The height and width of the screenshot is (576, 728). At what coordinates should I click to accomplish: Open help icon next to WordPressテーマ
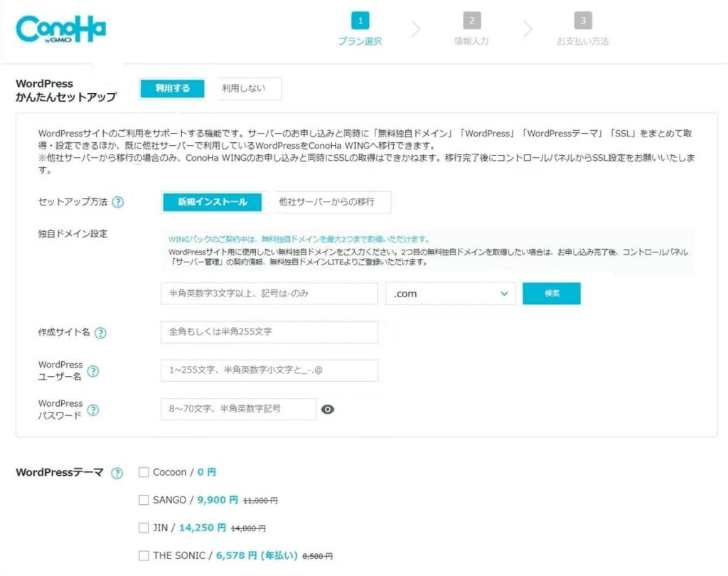[117, 473]
